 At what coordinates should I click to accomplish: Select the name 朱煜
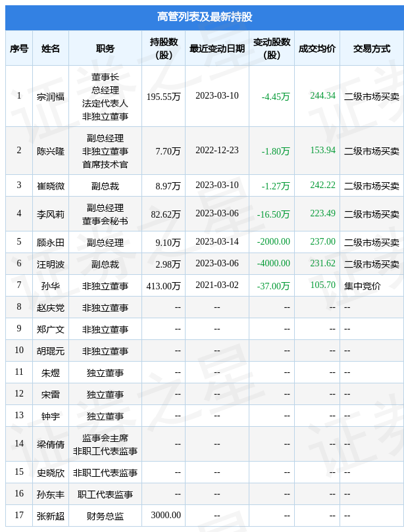click(51, 373)
